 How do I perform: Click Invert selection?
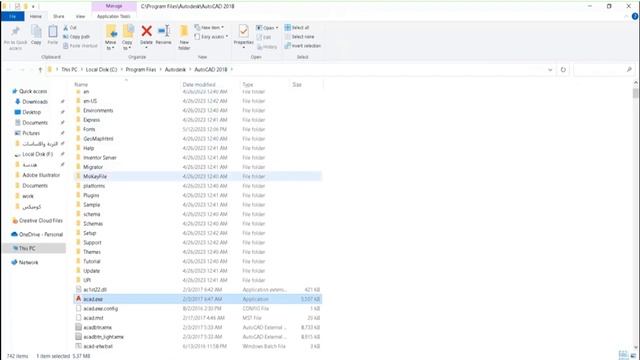pos(302,46)
